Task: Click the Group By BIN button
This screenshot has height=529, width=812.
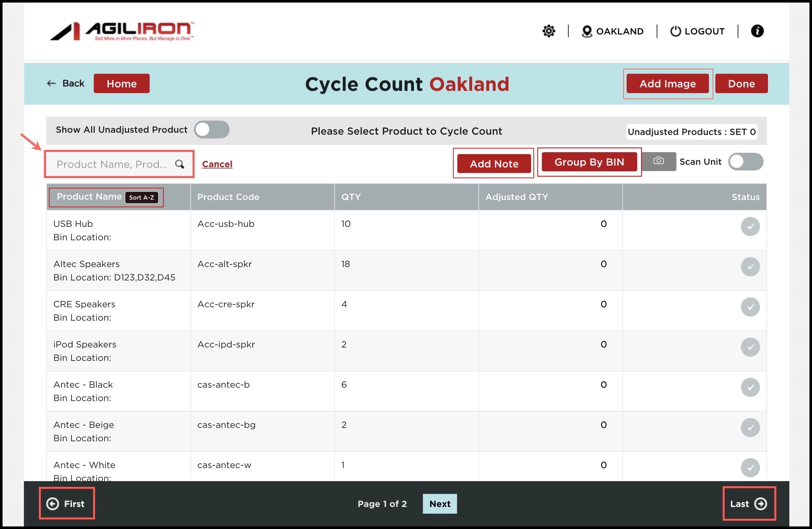Action: coord(589,162)
